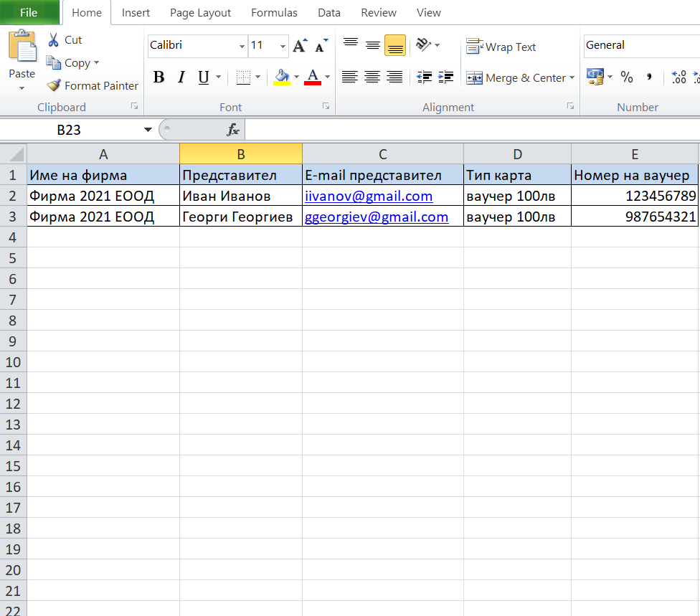Toggle Italic formatting

point(181,77)
